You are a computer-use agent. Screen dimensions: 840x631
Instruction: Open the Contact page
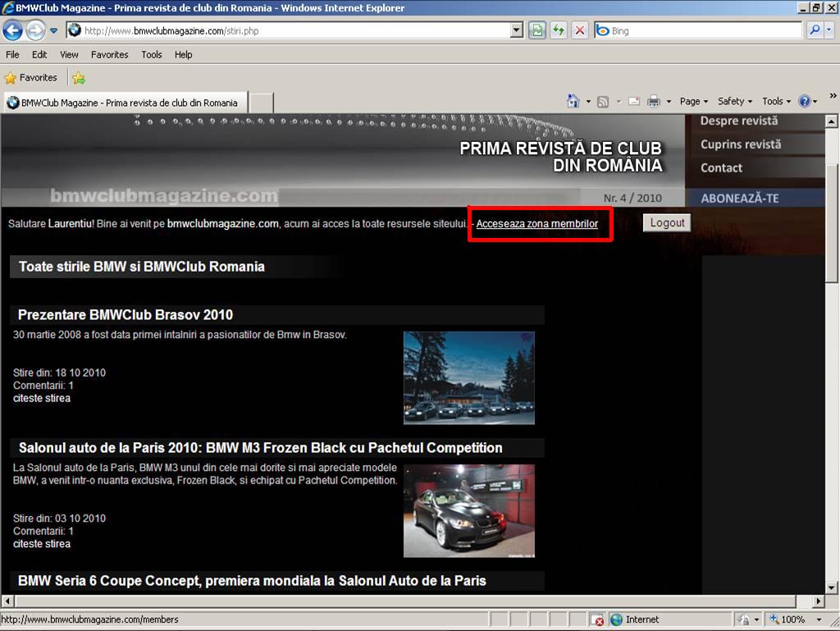721,167
